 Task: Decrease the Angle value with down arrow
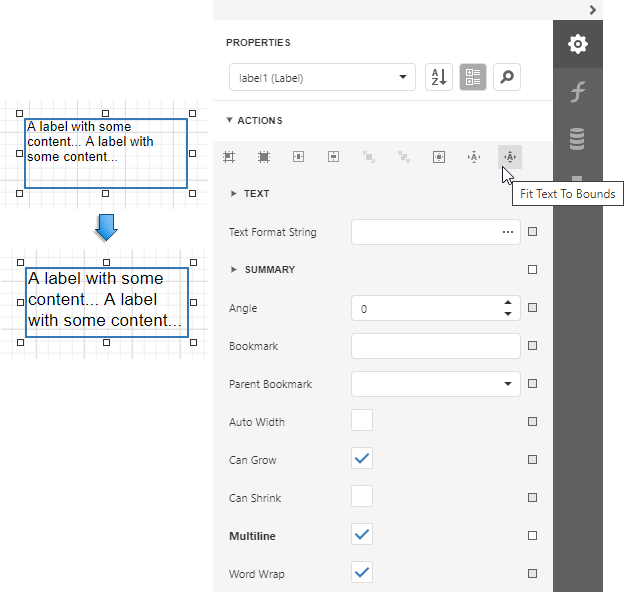coord(508,314)
